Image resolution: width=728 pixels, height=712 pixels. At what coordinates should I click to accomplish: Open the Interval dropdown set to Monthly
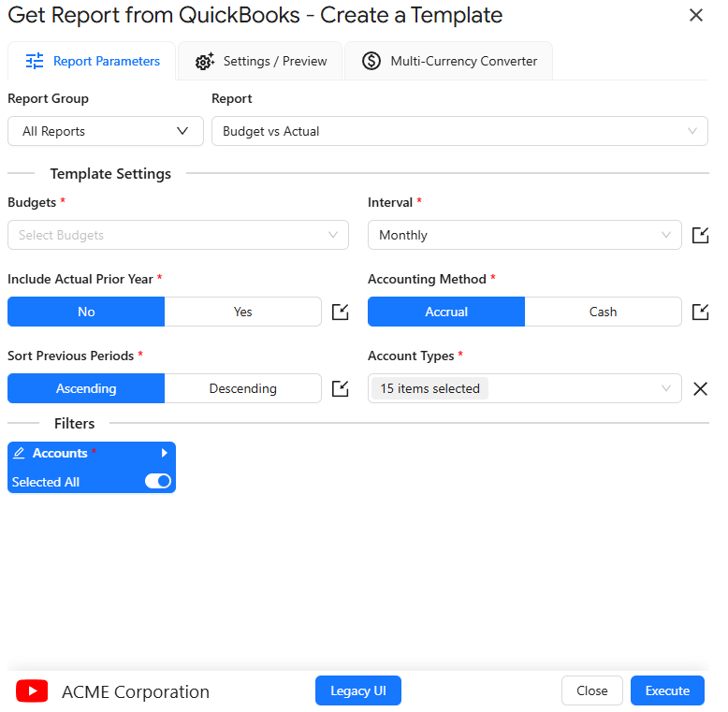[525, 235]
